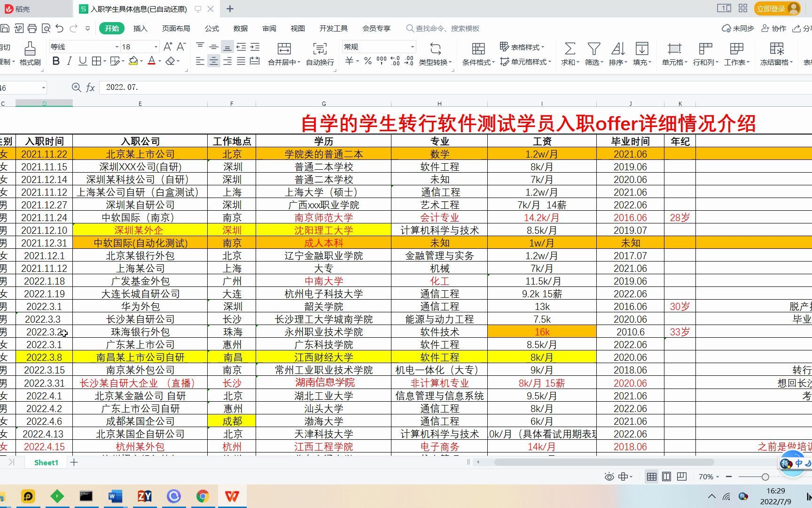Viewport: 812px width, 508px height.
Task: Increase font size with the A+ icon
Action: tap(168, 47)
